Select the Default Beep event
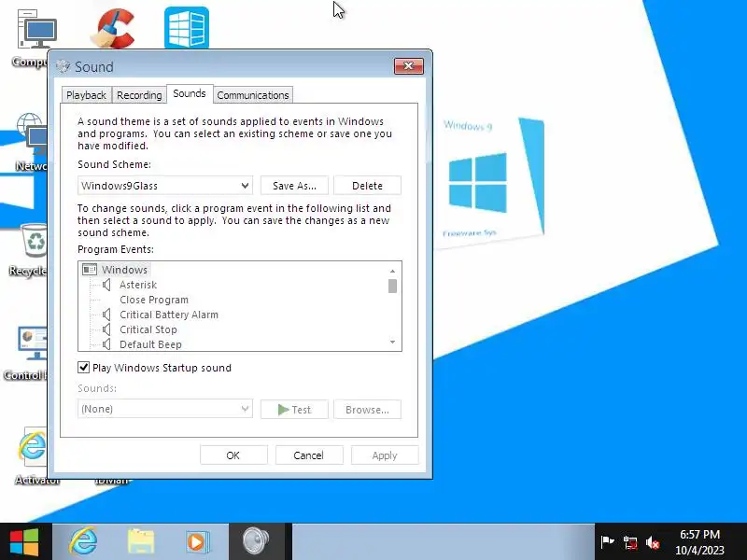747x560 pixels. [150, 344]
